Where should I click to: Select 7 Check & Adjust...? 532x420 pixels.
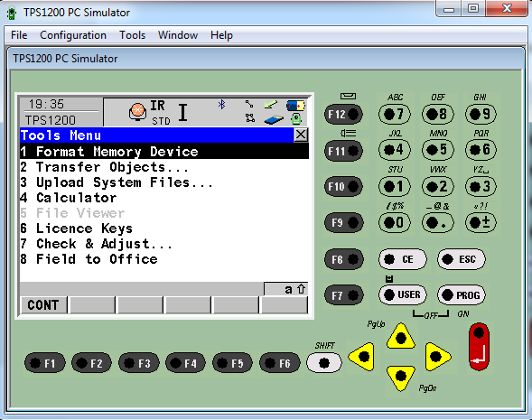click(x=164, y=244)
